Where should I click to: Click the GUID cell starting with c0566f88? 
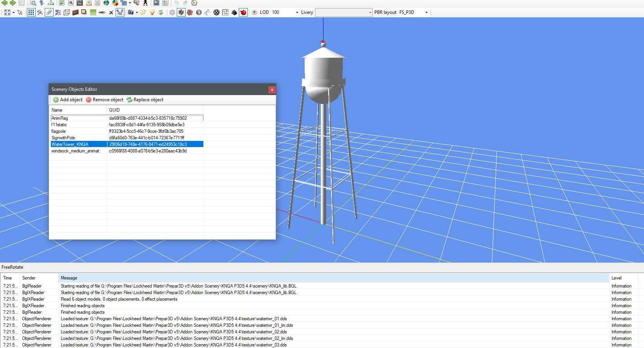148,151
